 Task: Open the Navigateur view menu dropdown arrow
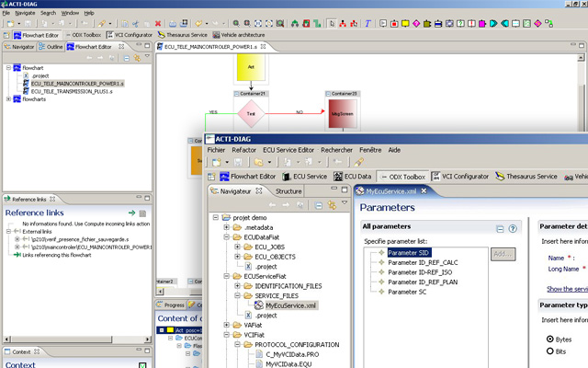[x=345, y=203]
